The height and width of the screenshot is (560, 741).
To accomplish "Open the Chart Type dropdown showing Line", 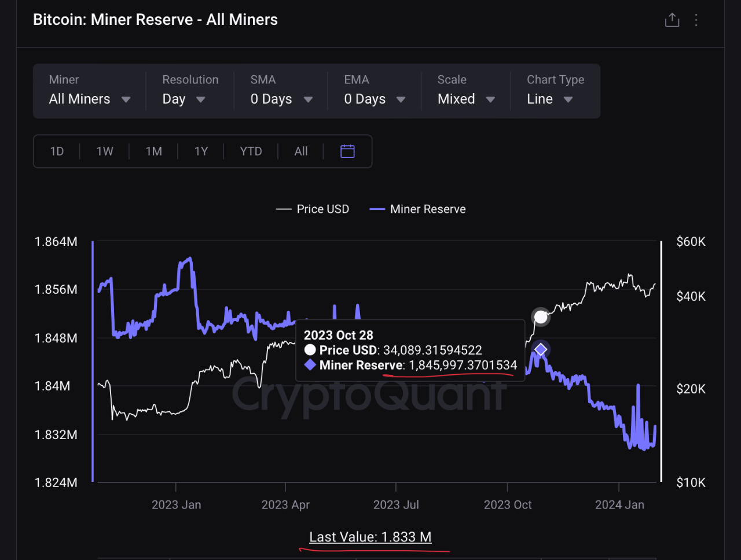I will [549, 99].
